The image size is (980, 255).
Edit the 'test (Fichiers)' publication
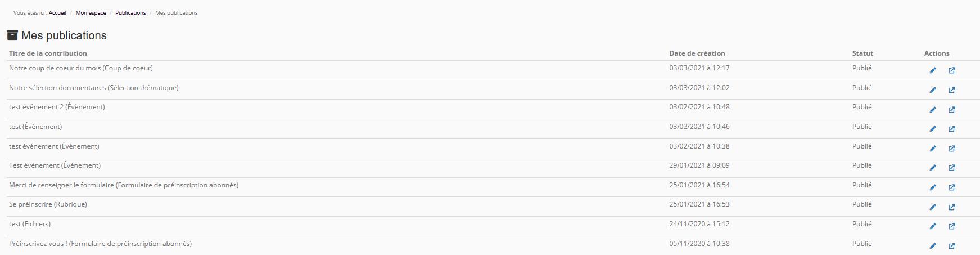coord(933,226)
